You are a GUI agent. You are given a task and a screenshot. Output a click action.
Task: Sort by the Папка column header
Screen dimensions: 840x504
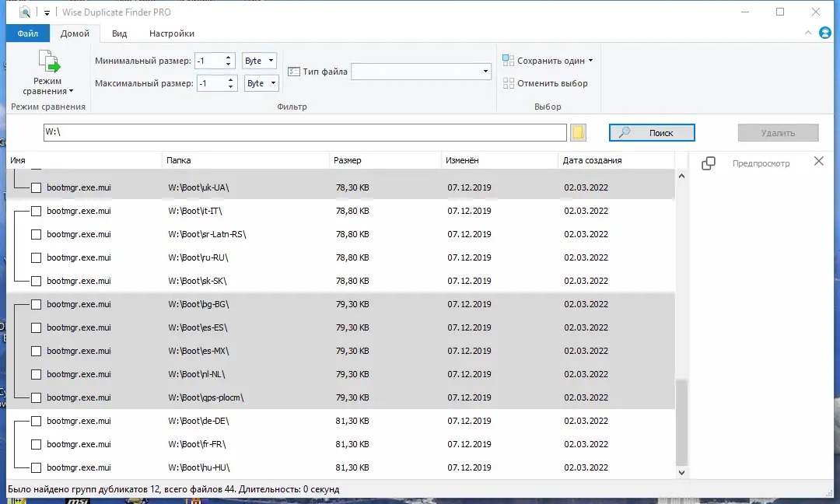point(245,160)
